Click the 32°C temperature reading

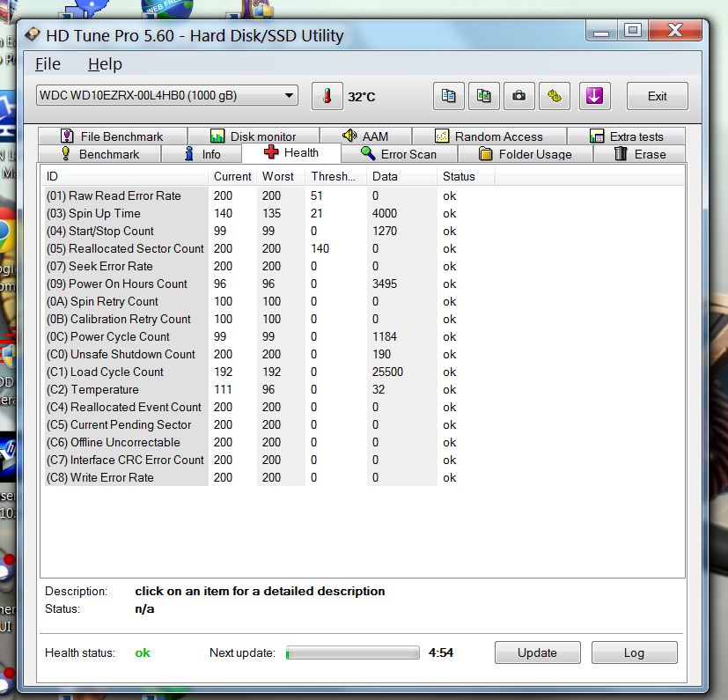362,97
